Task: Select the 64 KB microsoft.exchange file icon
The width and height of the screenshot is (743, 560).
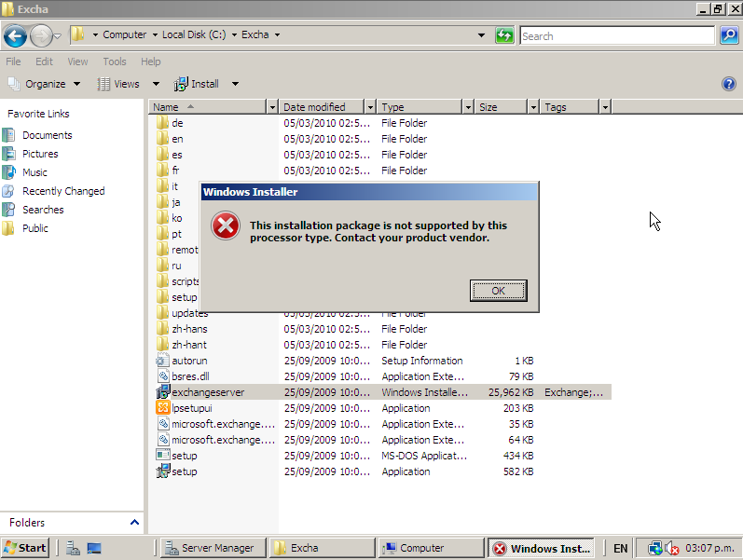Action: pyautogui.click(x=163, y=440)
